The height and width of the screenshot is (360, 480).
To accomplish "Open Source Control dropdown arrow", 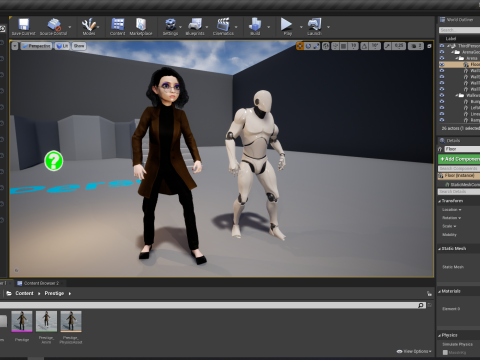I will point(70,27).
